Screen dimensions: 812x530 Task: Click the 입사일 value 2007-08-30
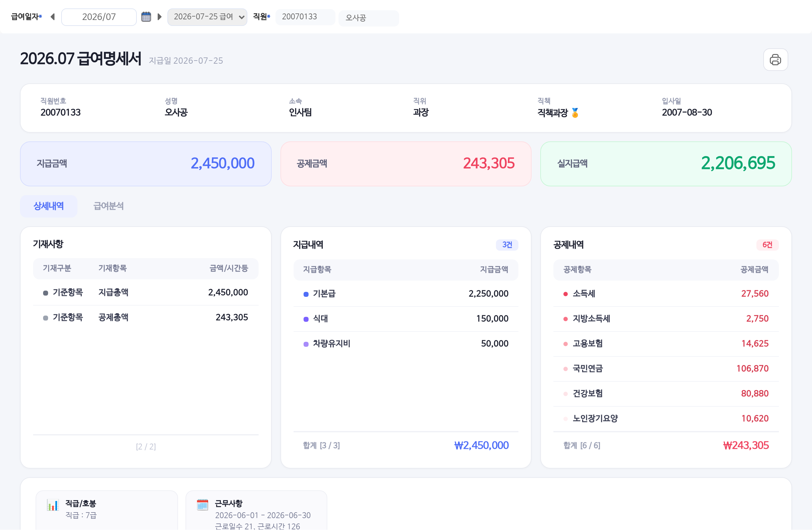(x=687, y=112)
